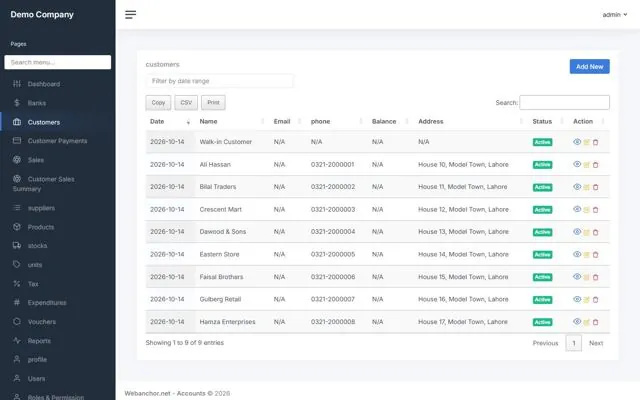Viewport: 640px width, 400px height.
Task: Delete Dawood & Sons trash icon
Action: [596, 232]
